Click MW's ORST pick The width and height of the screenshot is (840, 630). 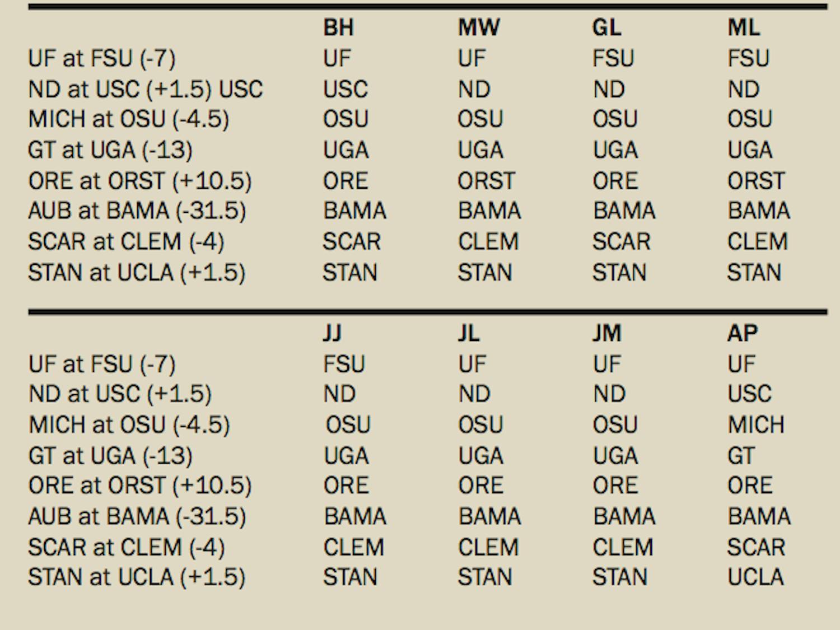point(486,181)
